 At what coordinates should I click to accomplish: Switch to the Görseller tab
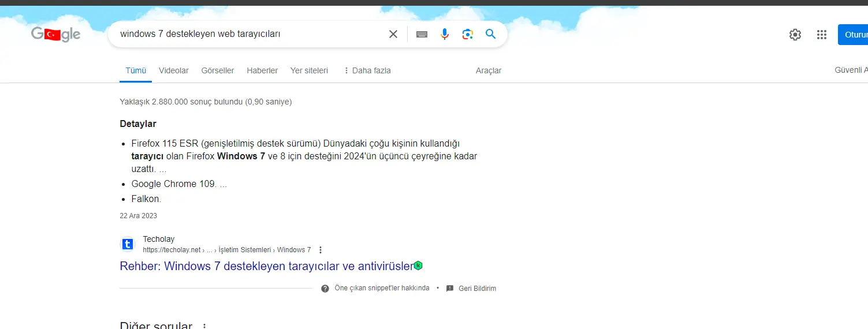coord(218,70)
